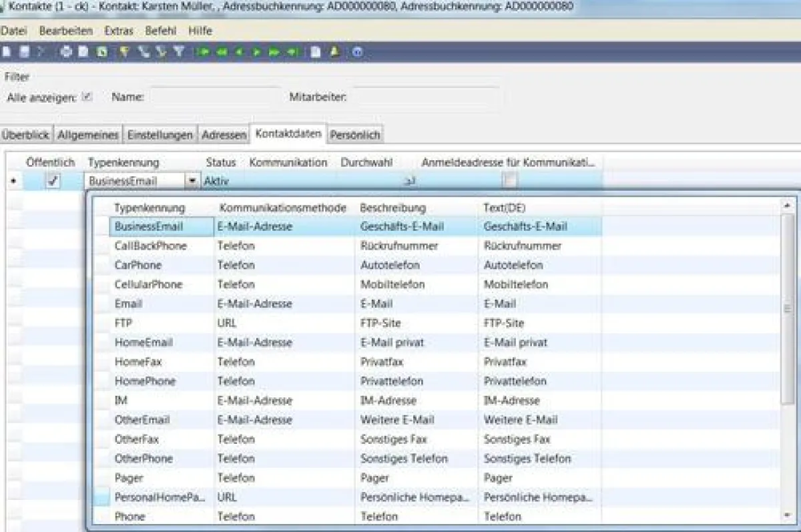Uncheck the Öffentlich checkbox in the row
This screenshot has width=801, height=532.
click(x=53, y=180)
